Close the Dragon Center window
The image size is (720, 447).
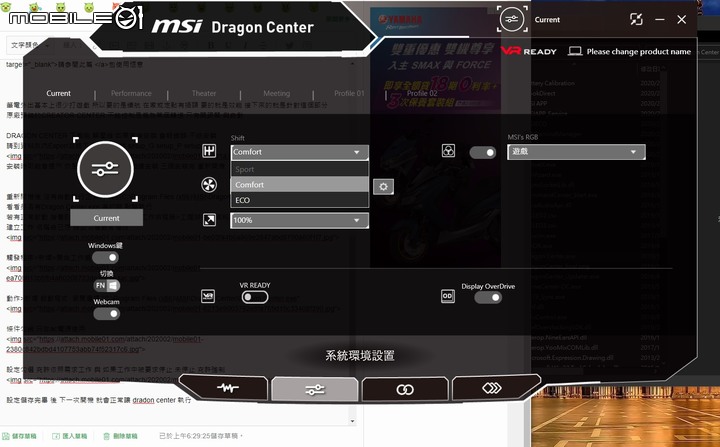(682, 20)
